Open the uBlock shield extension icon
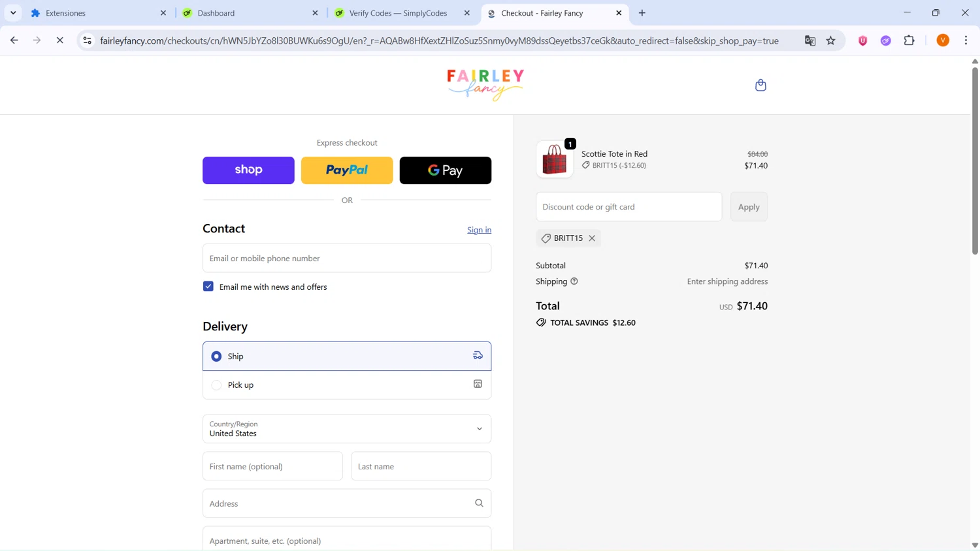The image size is (980, 551). (x=863, y=40)
